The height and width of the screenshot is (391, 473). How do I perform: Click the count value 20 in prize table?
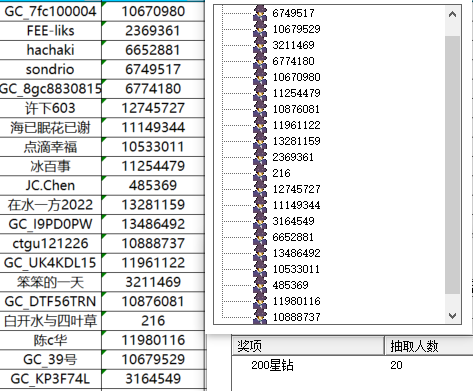tap(396, 365)
